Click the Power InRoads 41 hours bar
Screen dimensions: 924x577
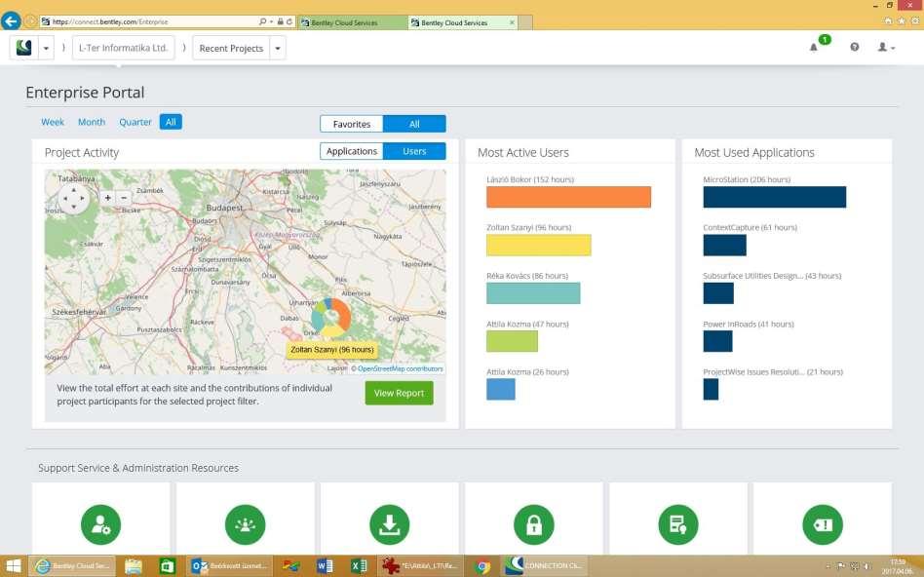717,341
